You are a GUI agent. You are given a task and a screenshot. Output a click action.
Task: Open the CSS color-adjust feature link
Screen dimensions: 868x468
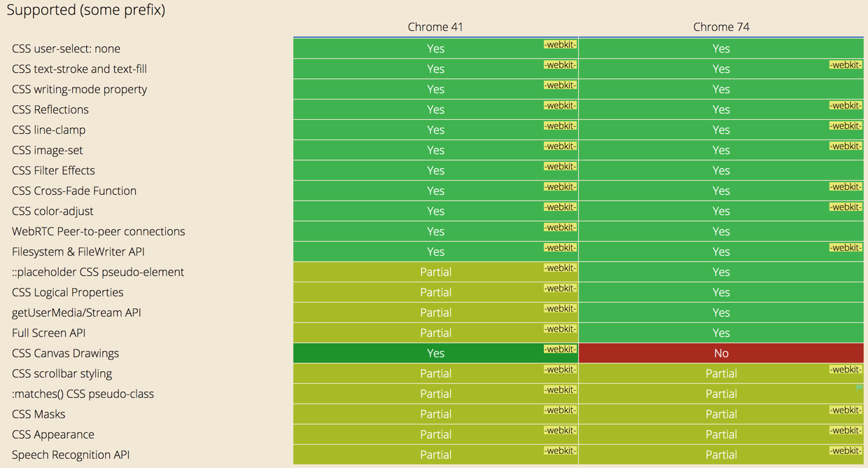point(52,212)
